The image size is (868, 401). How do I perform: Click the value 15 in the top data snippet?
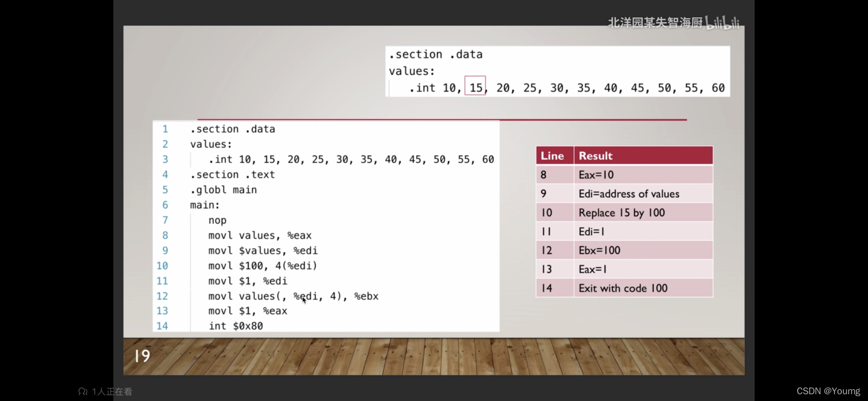click(x=476, y=88)
